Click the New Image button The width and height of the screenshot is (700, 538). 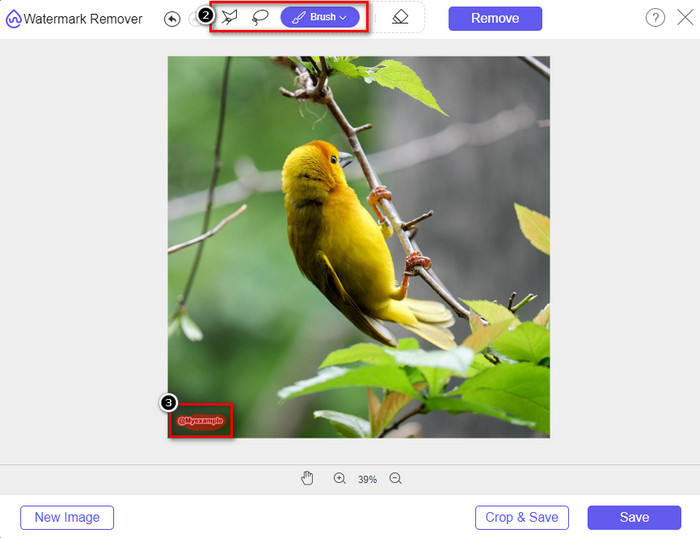(x=67, y=517)
